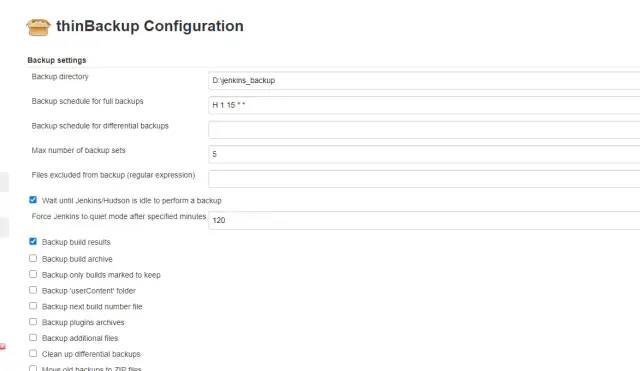The width and height of the screenshot is (640, 371).
Task: Click the thinBackup Configuration heading
Action: (150, 26)
